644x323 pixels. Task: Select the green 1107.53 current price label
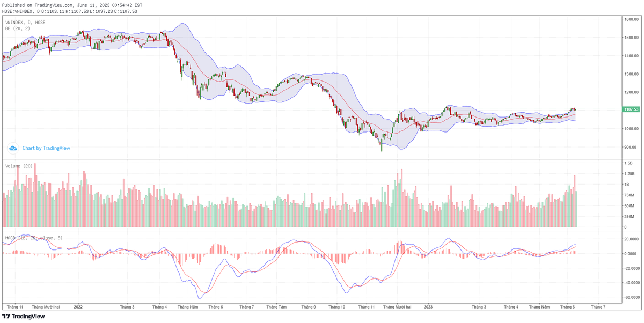point(631,109)
